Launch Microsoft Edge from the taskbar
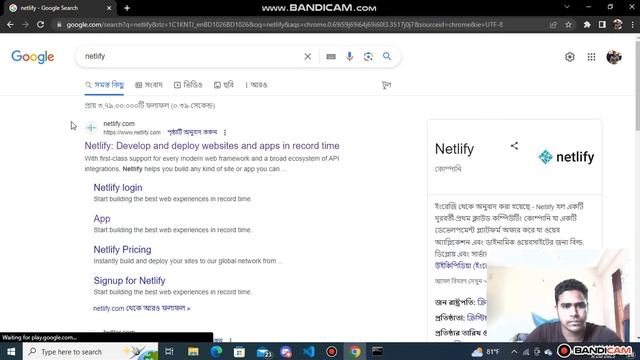 click(x=216, y=351)
